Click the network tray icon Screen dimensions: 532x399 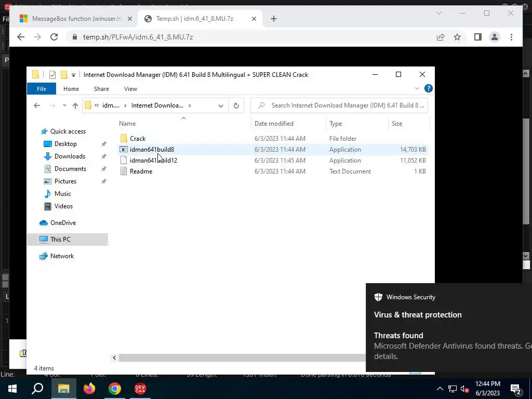point(453,389)
